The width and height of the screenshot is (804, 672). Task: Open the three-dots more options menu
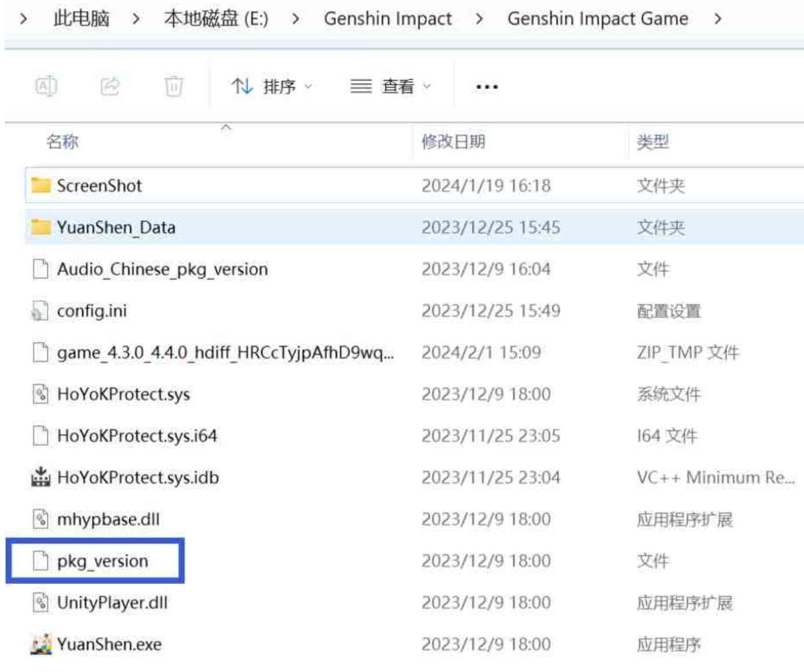(487, 87)
